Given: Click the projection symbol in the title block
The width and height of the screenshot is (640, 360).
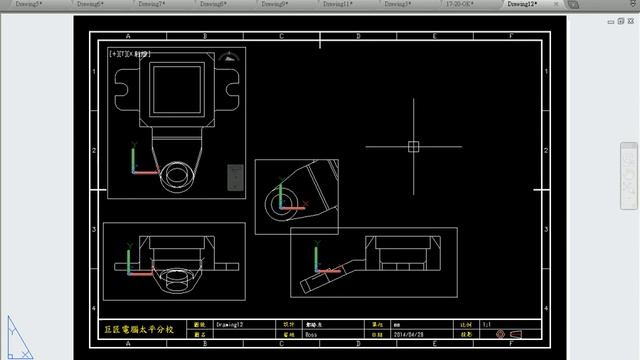Looking at the screenshot, I should pyautogui.click(x=509, y=334).
